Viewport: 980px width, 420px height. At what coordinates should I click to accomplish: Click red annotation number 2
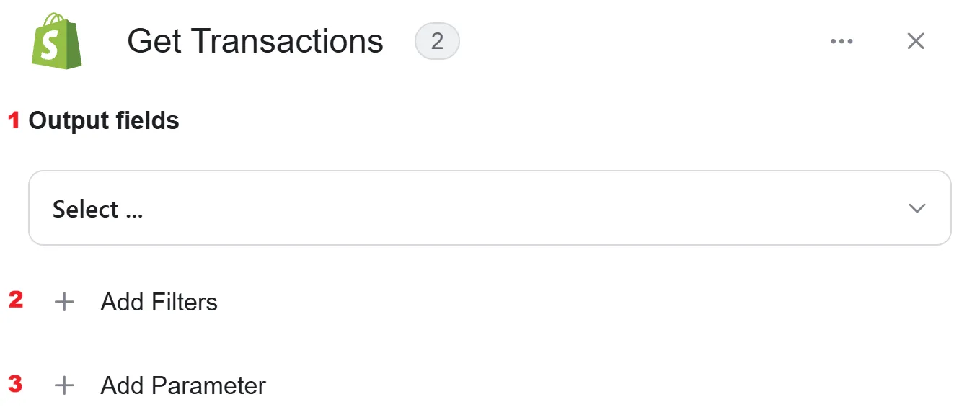[x=15, y=300]
